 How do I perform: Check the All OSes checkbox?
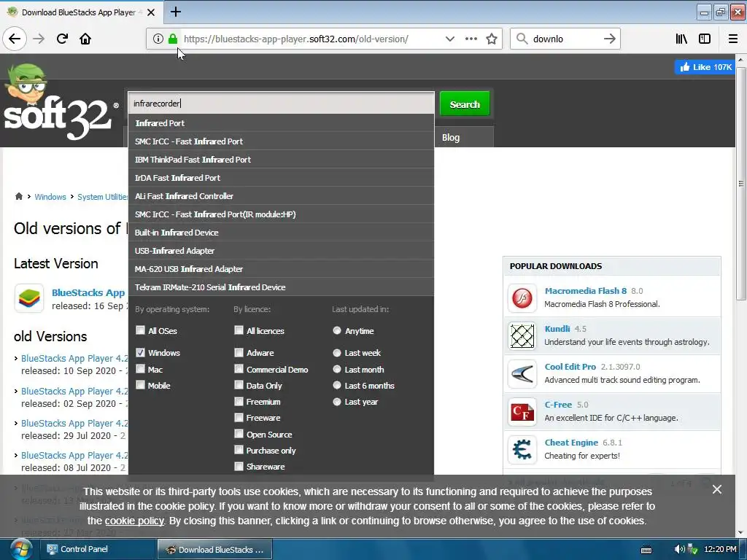(x=140, y=330)
